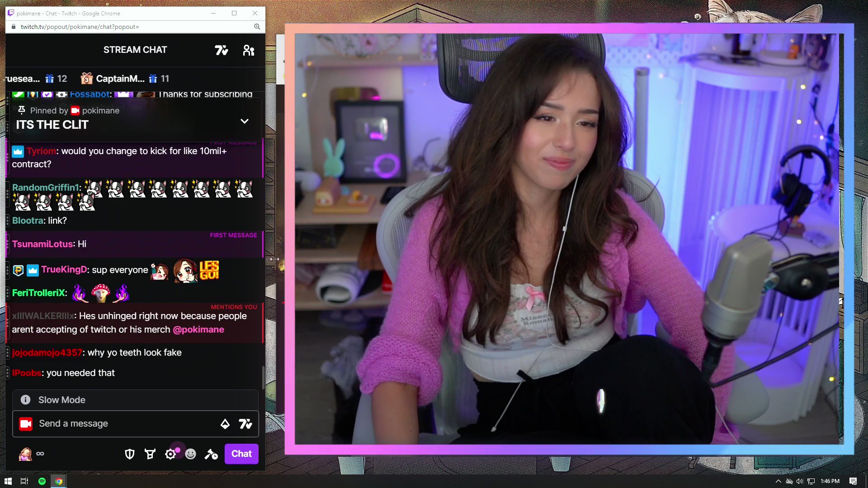The image size is (868, 488).
Task: Open chat settings gear
Action: (x=170, y=454)
